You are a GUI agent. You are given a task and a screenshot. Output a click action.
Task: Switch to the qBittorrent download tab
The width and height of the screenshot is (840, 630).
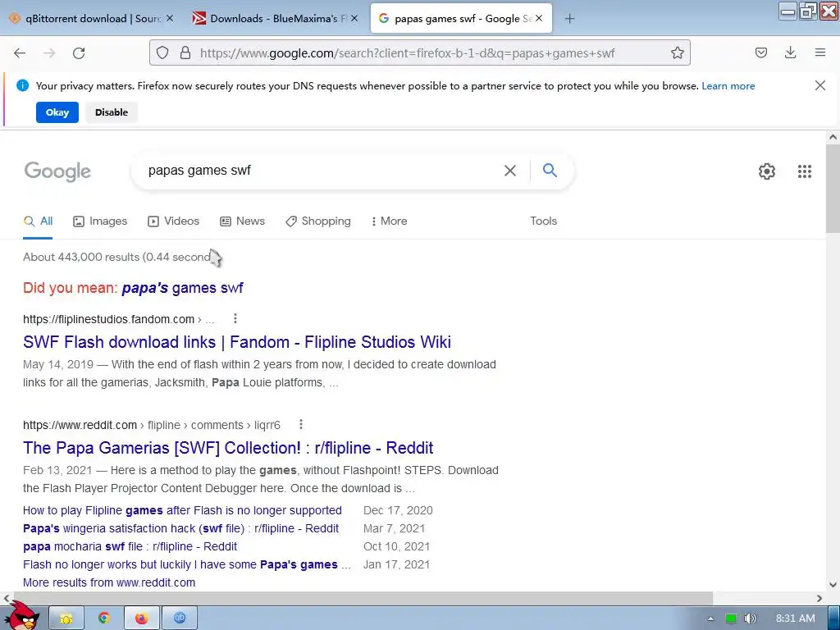91,18
